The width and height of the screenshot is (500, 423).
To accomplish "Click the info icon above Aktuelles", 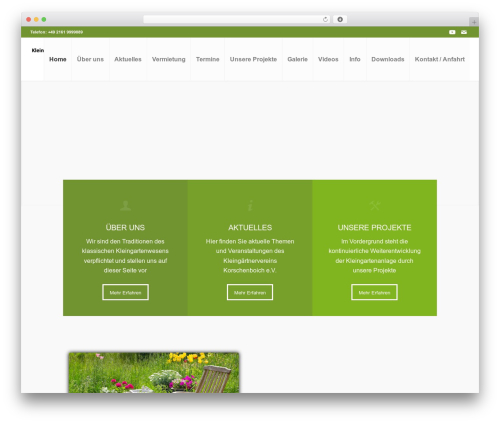I will click(x=250, y=205).
